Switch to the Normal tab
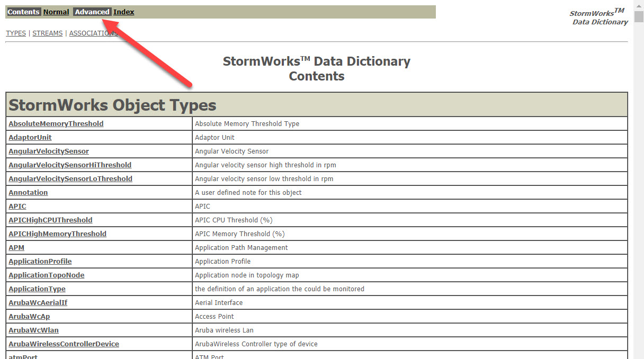644x359 pixels. (56, 12)
